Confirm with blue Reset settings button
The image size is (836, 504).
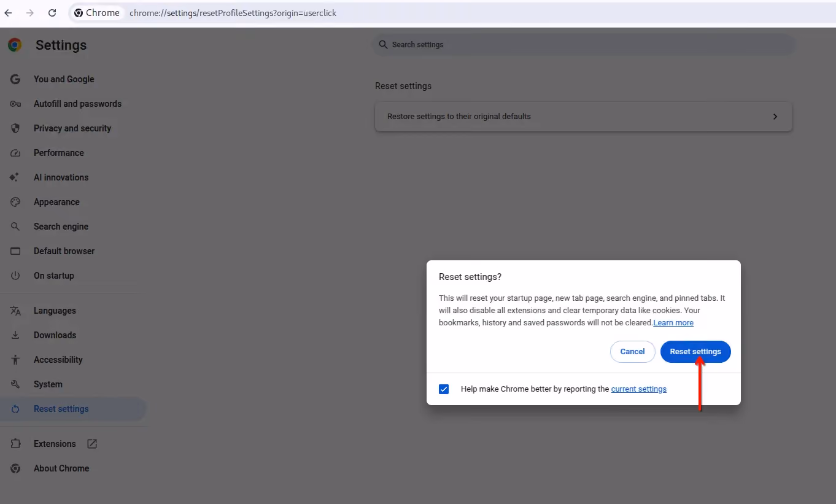[695, 352]
